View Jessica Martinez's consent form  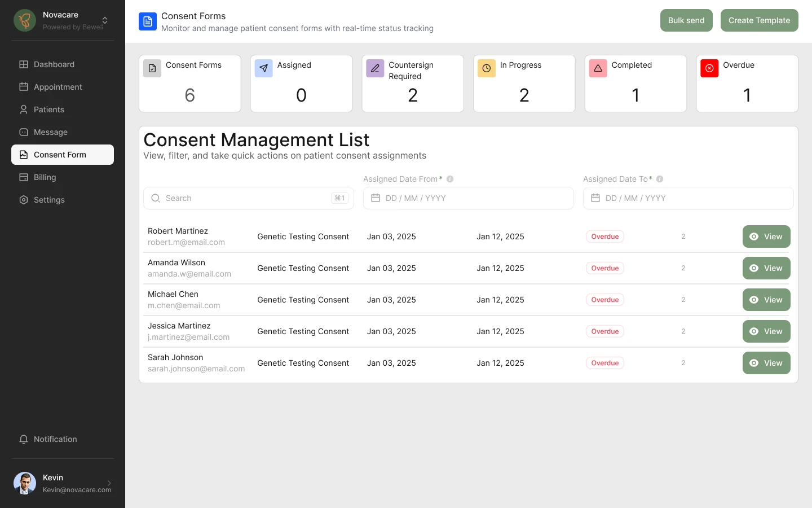766,331
